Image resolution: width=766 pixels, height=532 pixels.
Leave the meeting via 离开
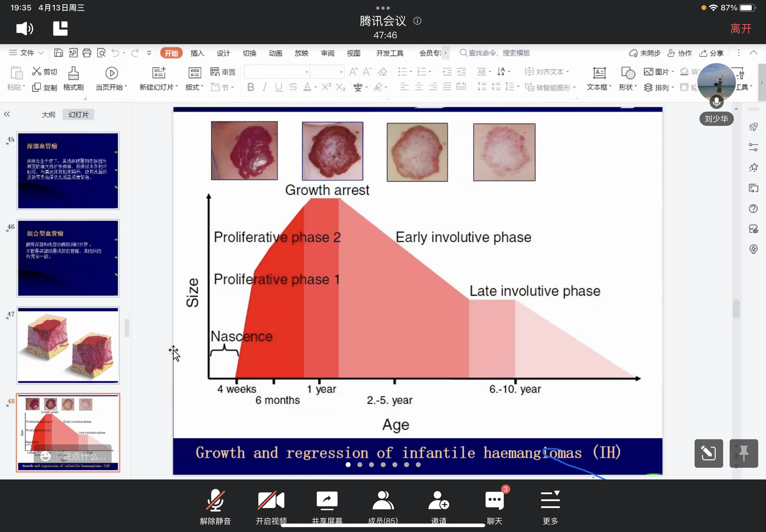(x=741, y=29)
